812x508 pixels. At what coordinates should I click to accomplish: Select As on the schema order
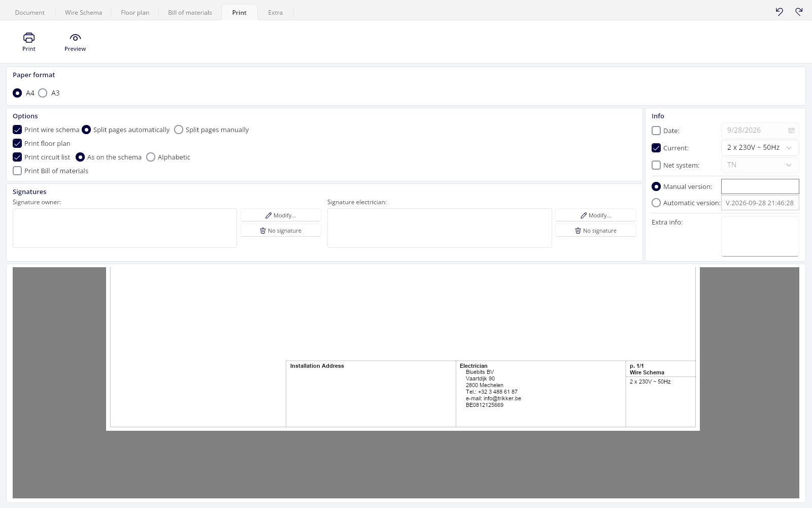tap(80, 157)
